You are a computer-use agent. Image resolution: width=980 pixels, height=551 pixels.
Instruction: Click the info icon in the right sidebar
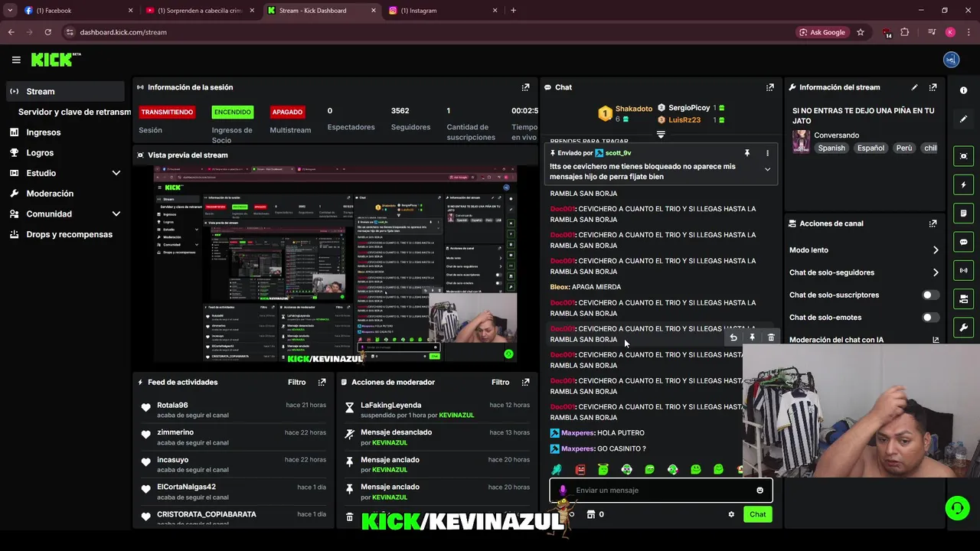(x=963, y=90)
